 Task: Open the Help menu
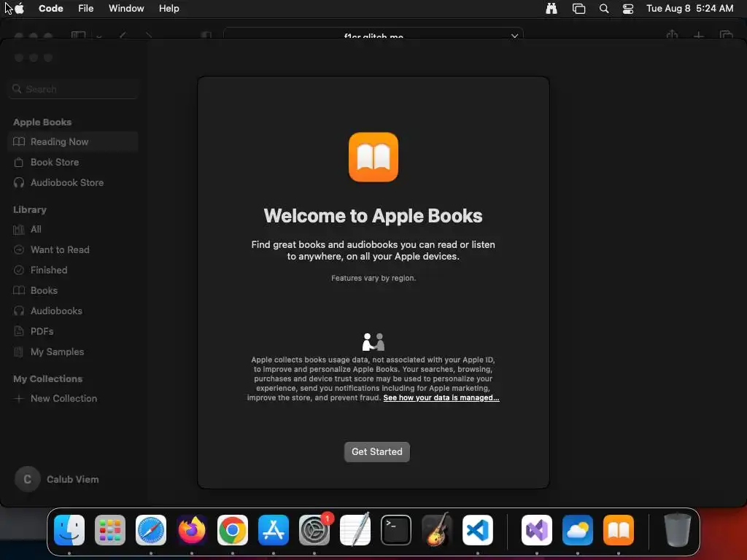pyautogui.click(x=169, y=8)
